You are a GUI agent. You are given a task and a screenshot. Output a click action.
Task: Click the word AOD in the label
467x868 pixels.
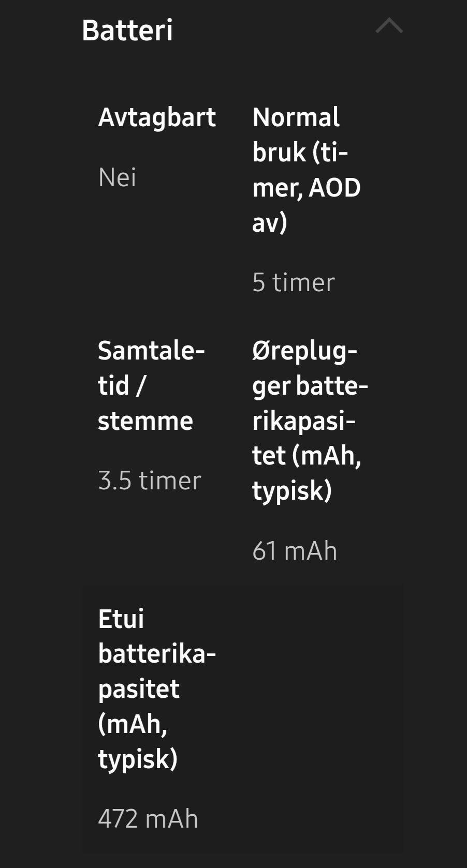334,187
